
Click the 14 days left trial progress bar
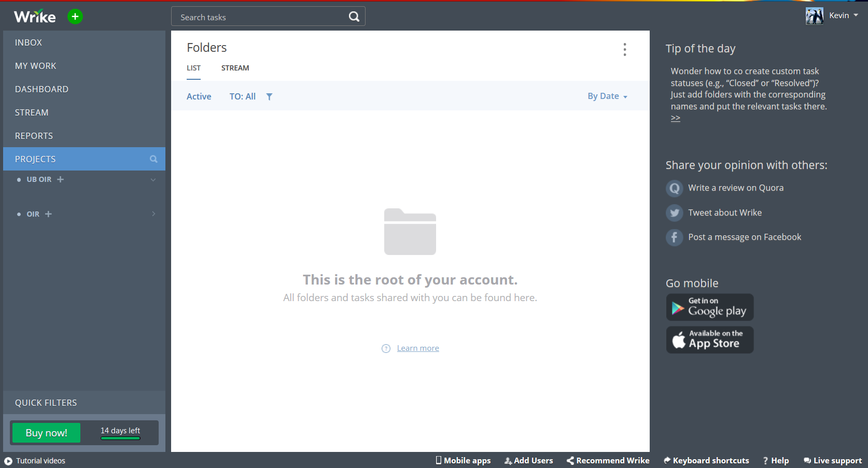120,438
